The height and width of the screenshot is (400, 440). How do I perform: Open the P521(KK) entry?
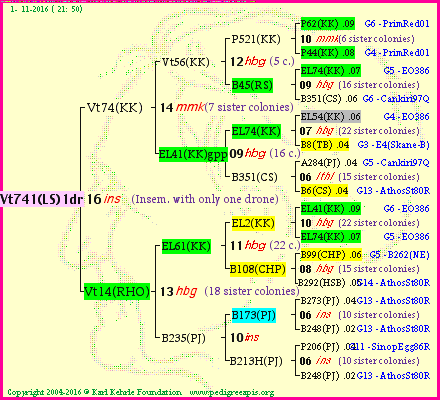click(x=256, y=39)
